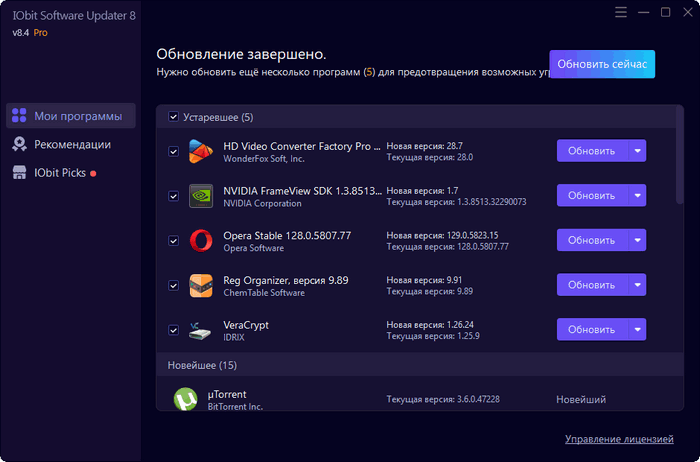Click the NVIDIA FrameView SDK program name

pyautogui.click(x=303, y=191)
